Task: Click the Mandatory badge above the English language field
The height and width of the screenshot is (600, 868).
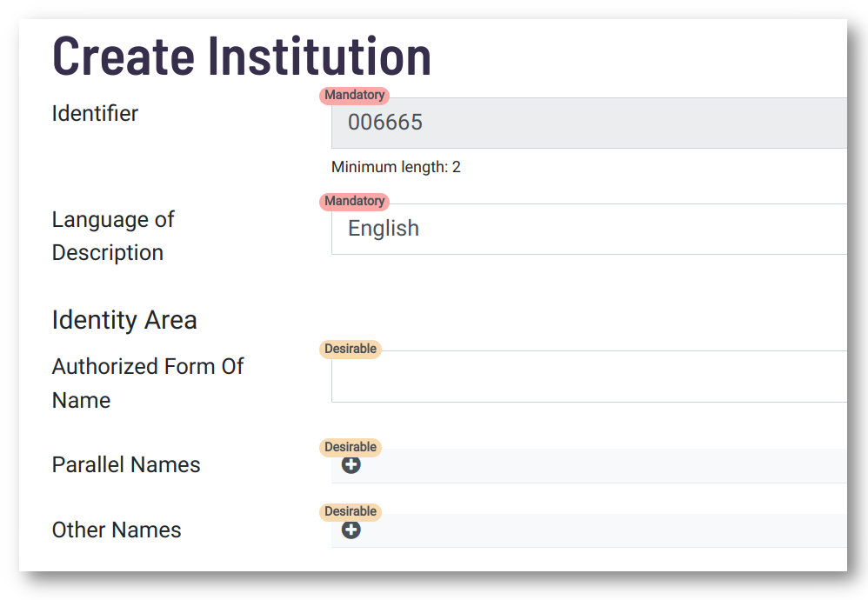Action: click(354, 202)
